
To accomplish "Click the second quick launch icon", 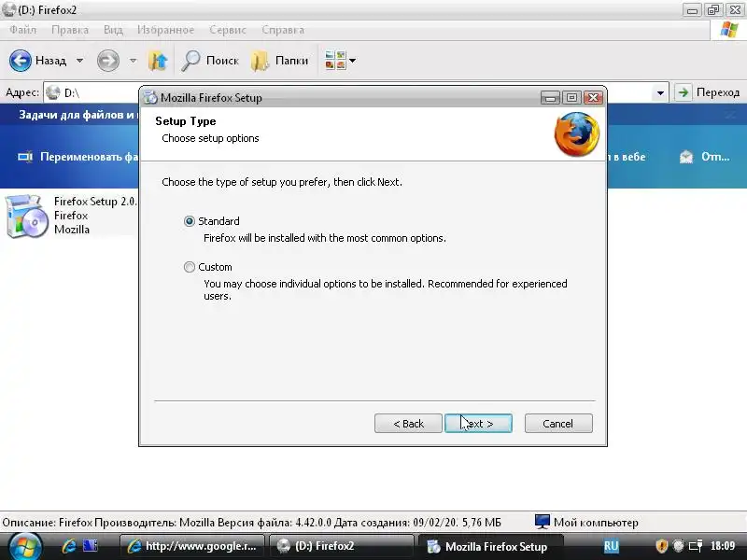I will [x=90, y=546].
